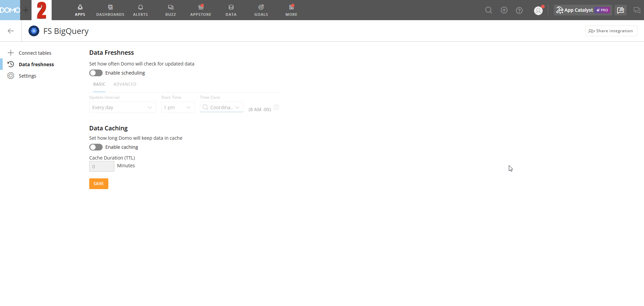Click the SAVE button
Viewport: 644px width, 306px height.
click(99, 184)
